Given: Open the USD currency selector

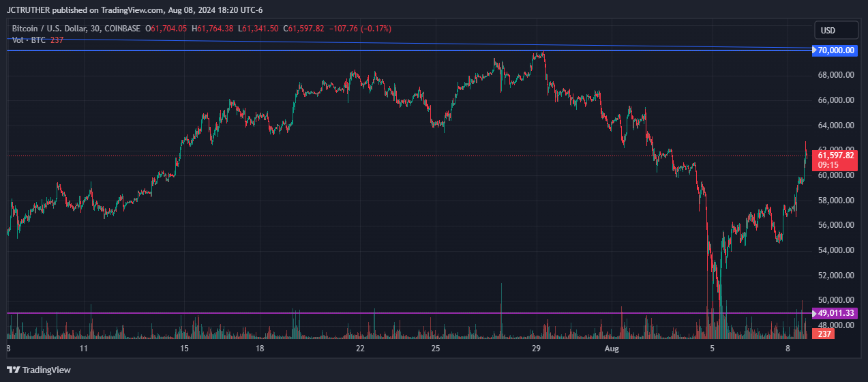Looking at the screenshot, I should tap(837, 30).
